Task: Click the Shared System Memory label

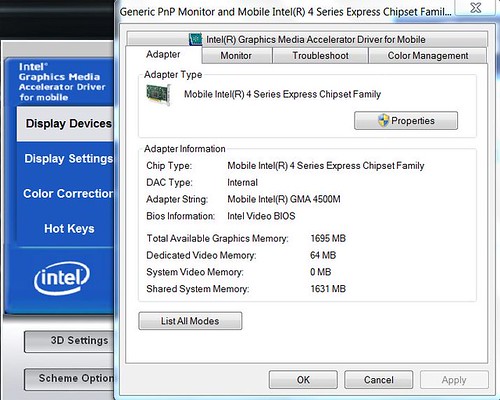Action: (x=198, y=289)
